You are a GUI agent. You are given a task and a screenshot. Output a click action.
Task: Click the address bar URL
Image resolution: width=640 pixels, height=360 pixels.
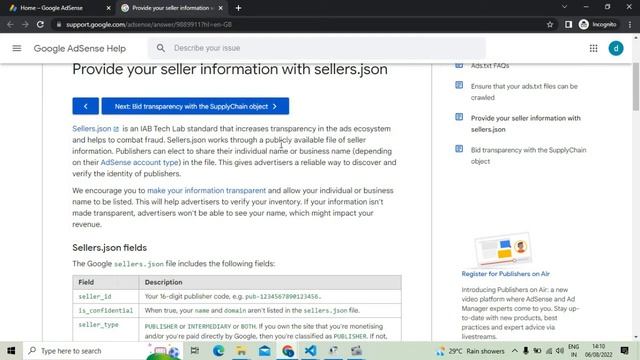[x=149, y=24]
